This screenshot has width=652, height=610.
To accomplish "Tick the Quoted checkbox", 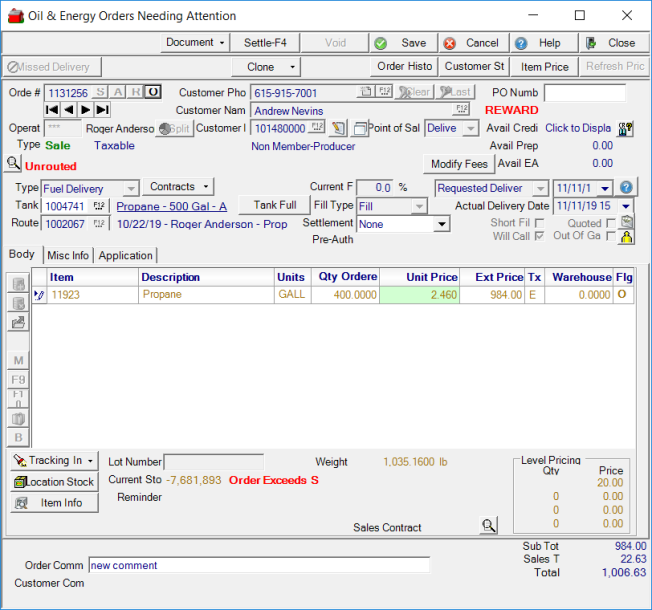I will (611, 223).
